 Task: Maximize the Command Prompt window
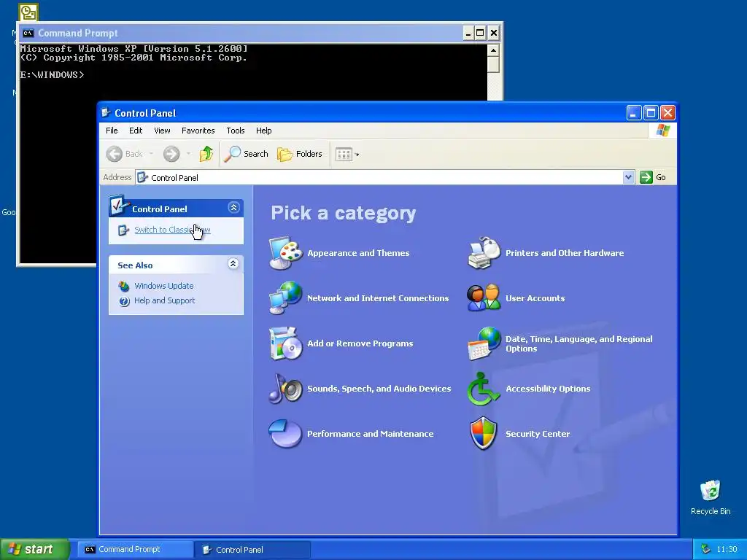(480, 33)
